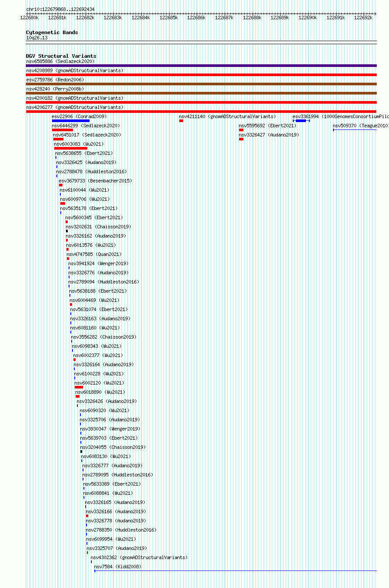The width and height of the screenshot is (389, 588).
Task: Click the esv3361994 1000Genomes variant label
Action: (x=340, y=116)
